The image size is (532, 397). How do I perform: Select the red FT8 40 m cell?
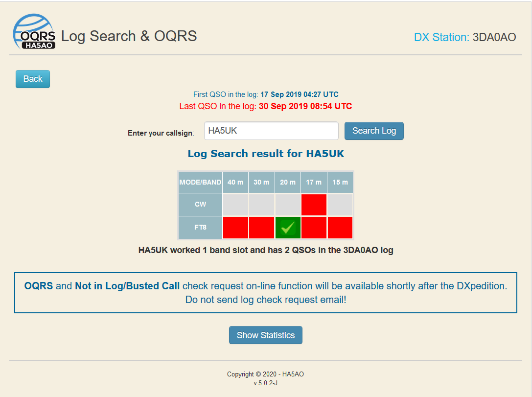pyautogui.click(x=235, y=228)
